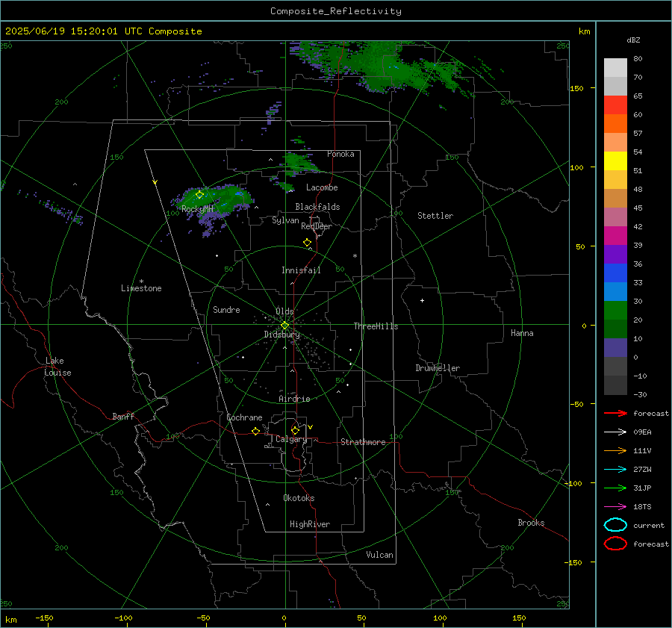Click the yellow diamond marker above Calgary
672x628 pixels.
(295, 430)
